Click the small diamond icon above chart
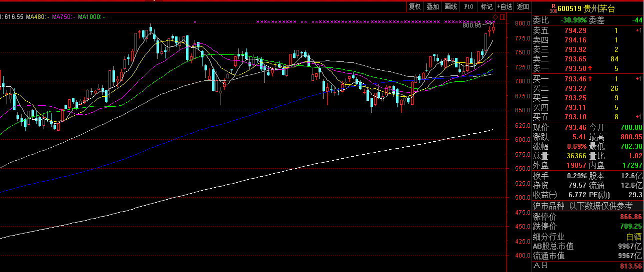The height and width of the screenshot is (272, 644). pyautogui.click(x=495, y=17)
